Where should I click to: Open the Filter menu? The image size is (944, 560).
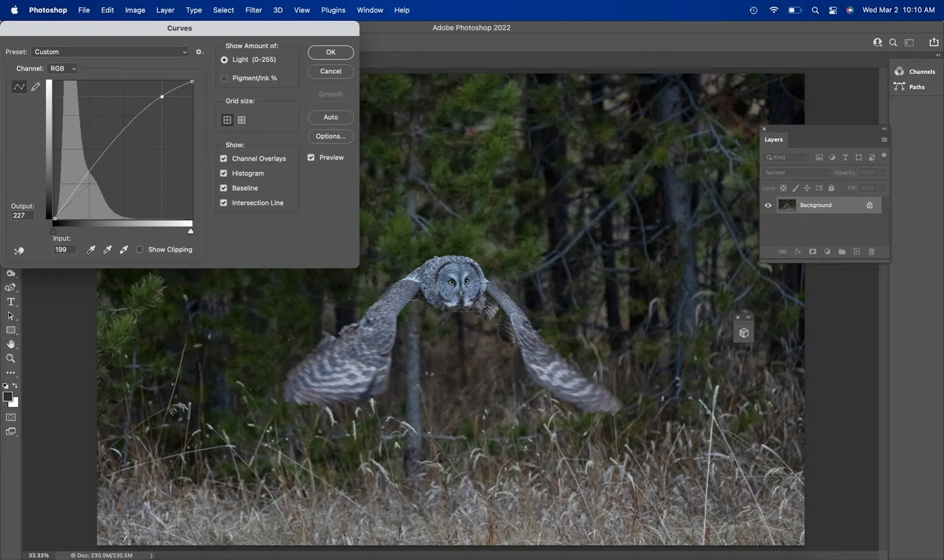(253, 10)
